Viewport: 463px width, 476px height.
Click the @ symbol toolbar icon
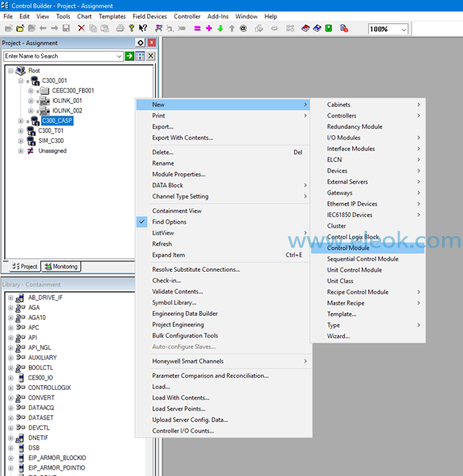click(244, 28)
